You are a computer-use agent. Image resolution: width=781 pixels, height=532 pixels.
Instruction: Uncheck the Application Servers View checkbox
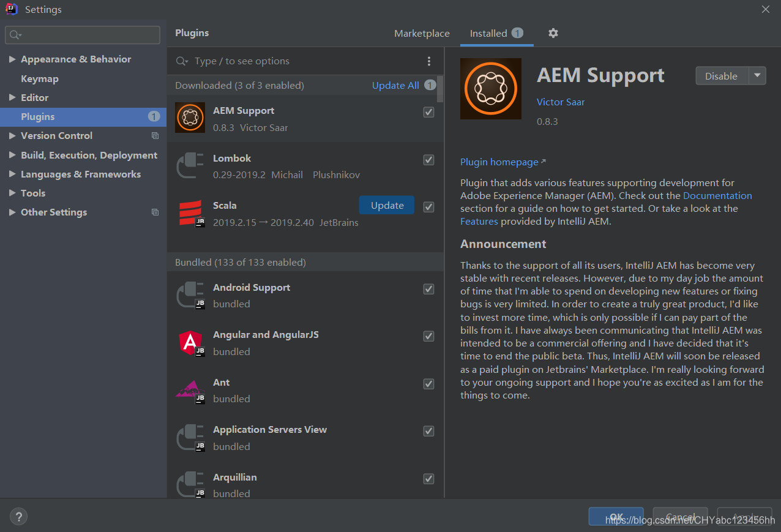tap(429, 431)
